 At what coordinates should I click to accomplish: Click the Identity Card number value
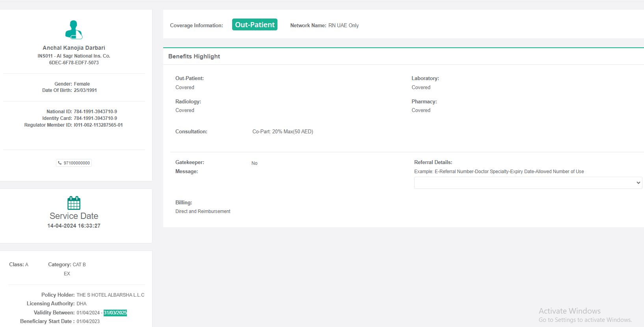tap(95, 118)
